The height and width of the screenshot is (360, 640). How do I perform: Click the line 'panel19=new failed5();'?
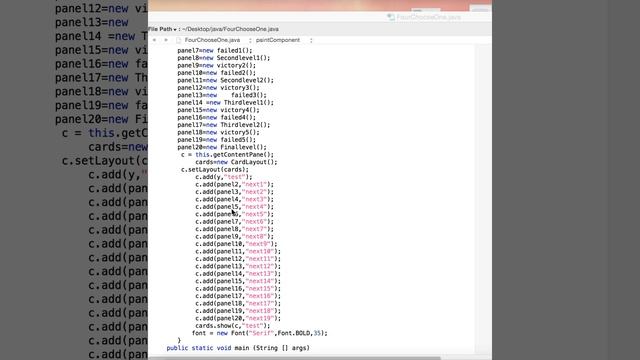click(x=216, y=140)
